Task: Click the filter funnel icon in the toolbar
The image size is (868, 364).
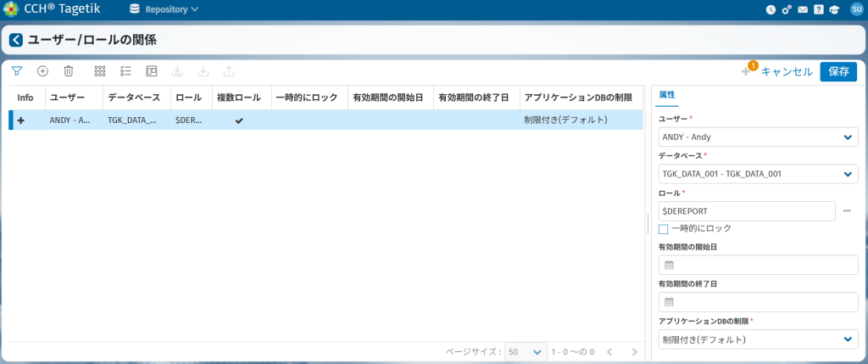Action: [x=16, y=72]
